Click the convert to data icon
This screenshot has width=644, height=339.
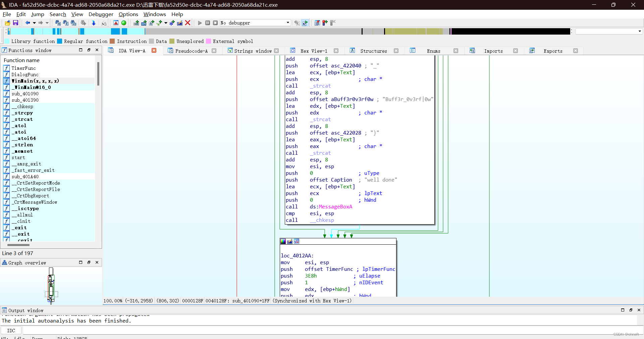144,23
